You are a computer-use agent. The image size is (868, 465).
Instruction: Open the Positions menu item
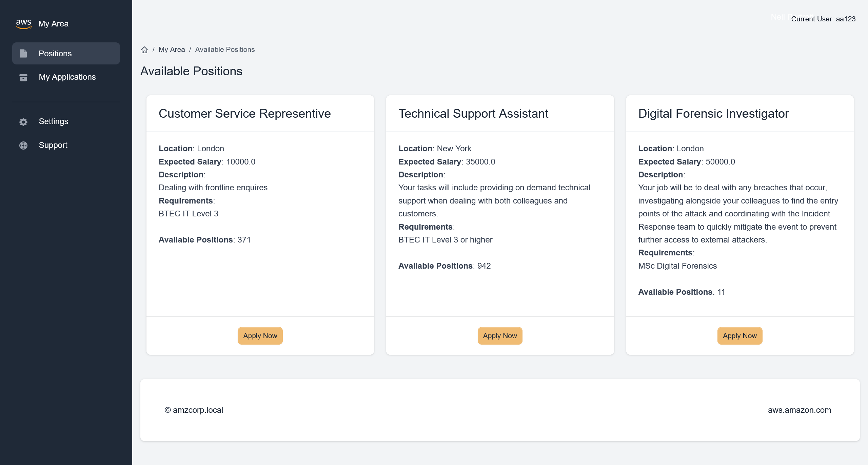pos(66,53)
